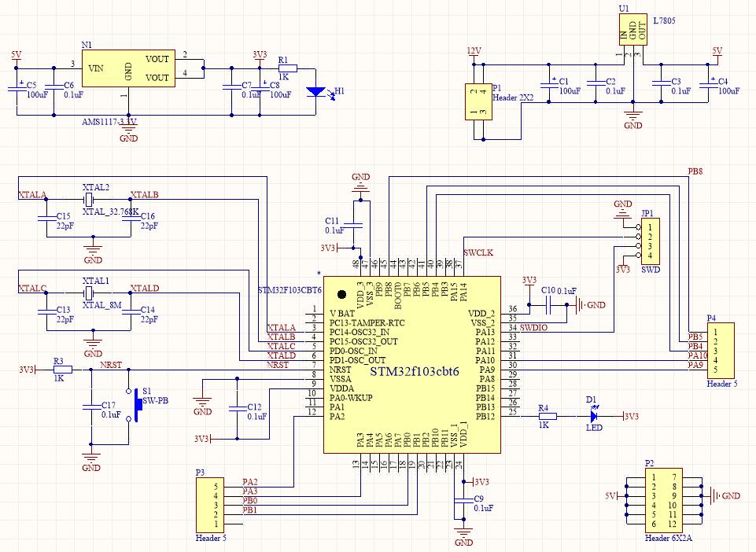Click the 'STM32F103CBT6' designator left of chip
This screenshot has width=756, height=552.
click(289, 291)
